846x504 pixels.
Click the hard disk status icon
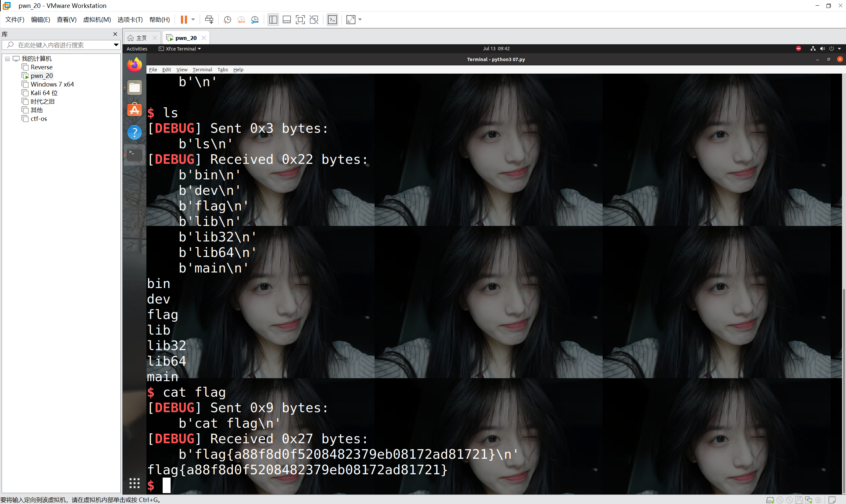coord(770,500)
